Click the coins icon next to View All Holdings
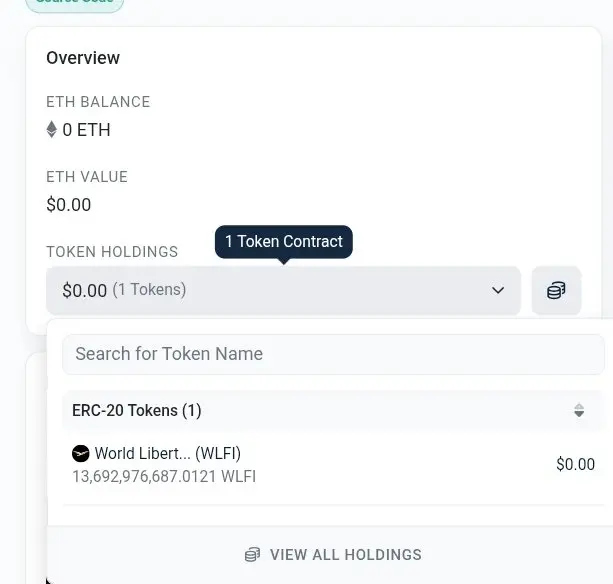 [252, 555]
